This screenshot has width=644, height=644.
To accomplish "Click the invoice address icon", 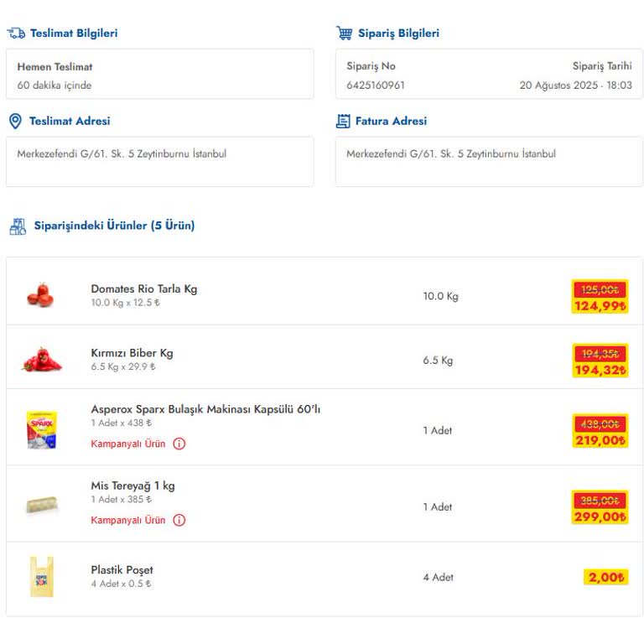I will click(x=343, y=122).
